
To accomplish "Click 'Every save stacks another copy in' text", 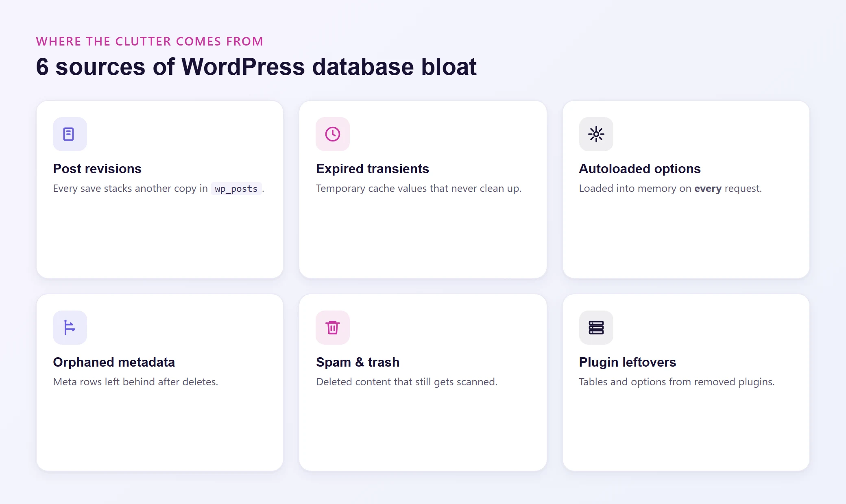I will pos(130,189).
